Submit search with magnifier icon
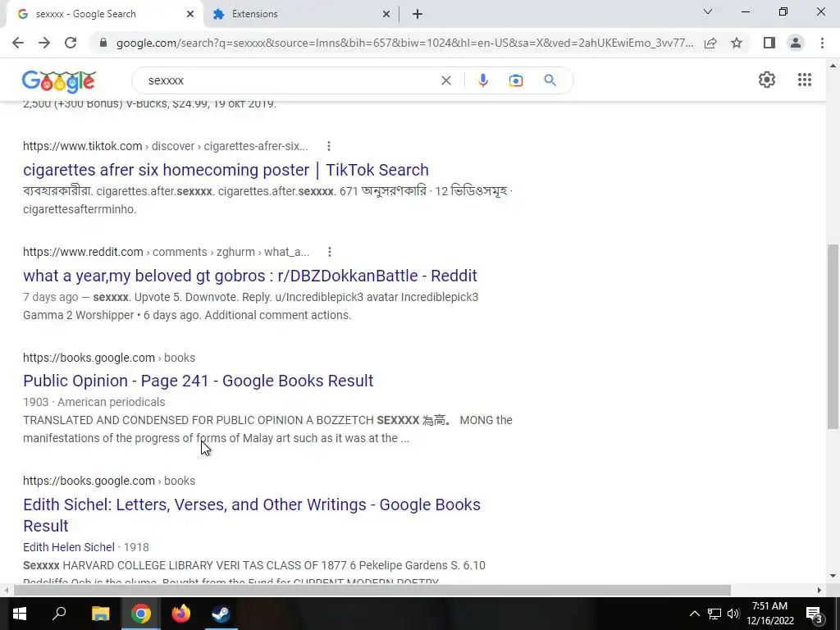The width and height of the screenshot is (840, 630). [550, 80]
